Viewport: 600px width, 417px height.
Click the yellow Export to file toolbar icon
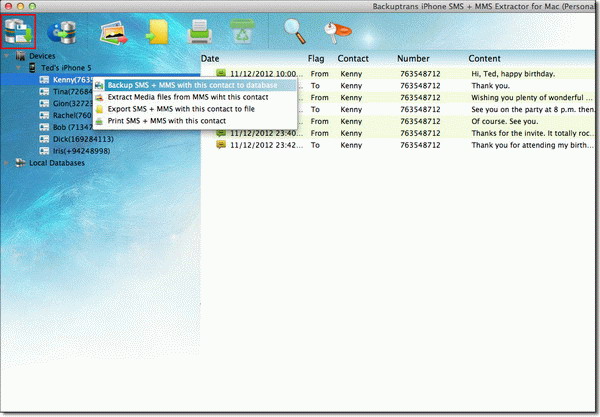pyautogui.click(x=157, y=32)
